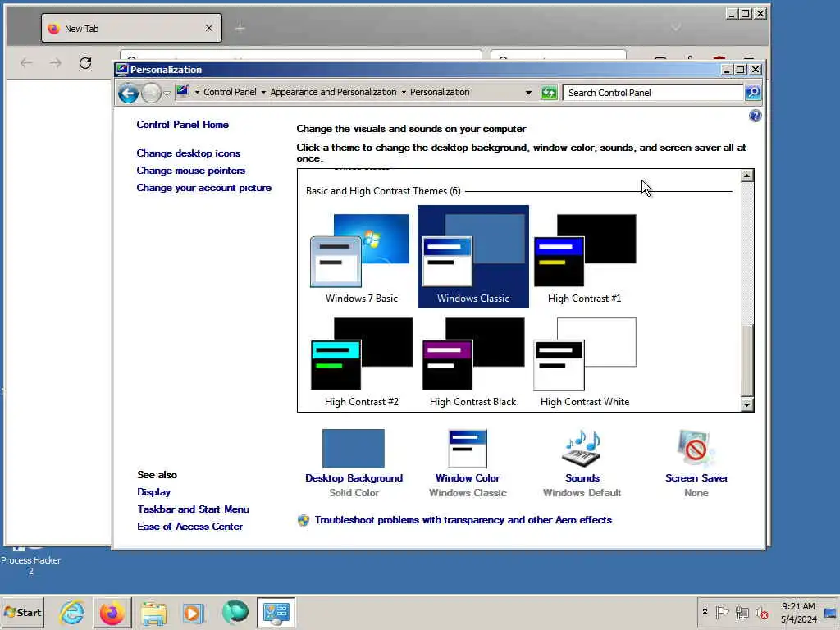Open the Display link
This screenshot has width=840, height=630.
[153, 492]
